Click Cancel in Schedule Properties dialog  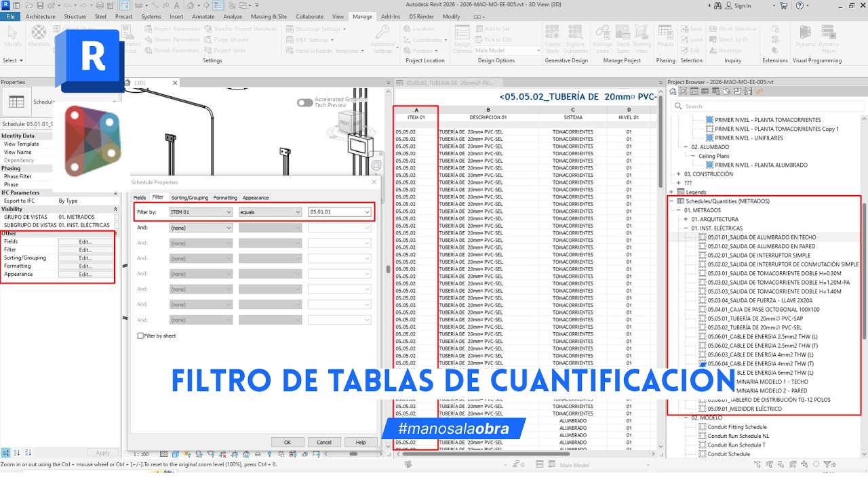pyautogui.click(x=324, y=442)
